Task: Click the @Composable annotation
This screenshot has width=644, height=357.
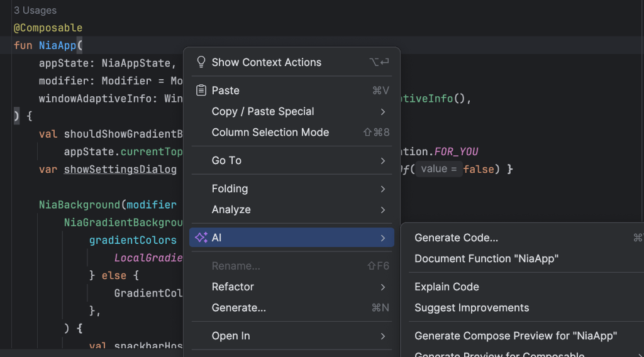Action: [x=48, y=28]
